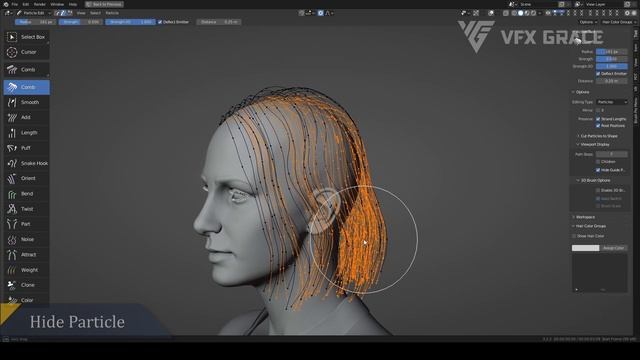Toggle the Mirror X checkbox

click(x=598, y=111)
